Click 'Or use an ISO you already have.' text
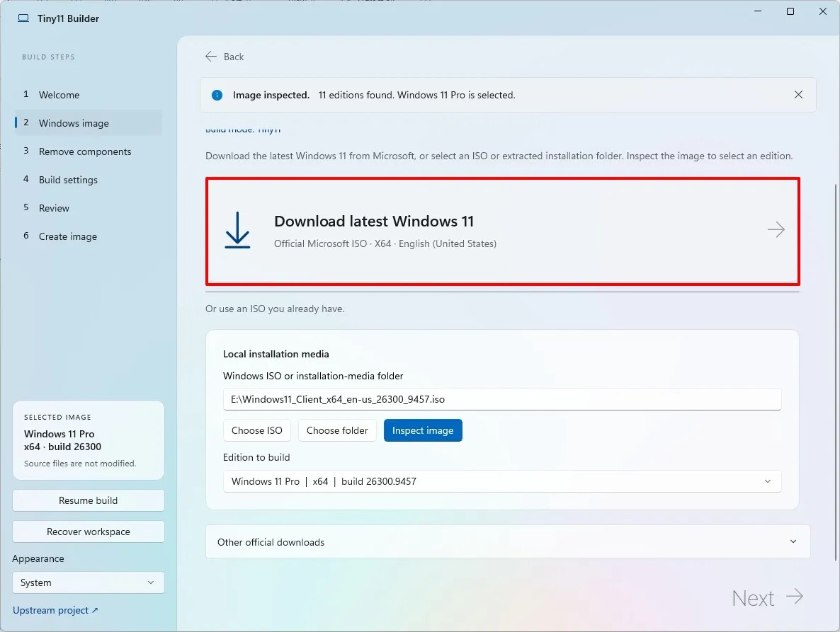Image resolution: width=840 pixels, height=632 pixels. (275, 309)
